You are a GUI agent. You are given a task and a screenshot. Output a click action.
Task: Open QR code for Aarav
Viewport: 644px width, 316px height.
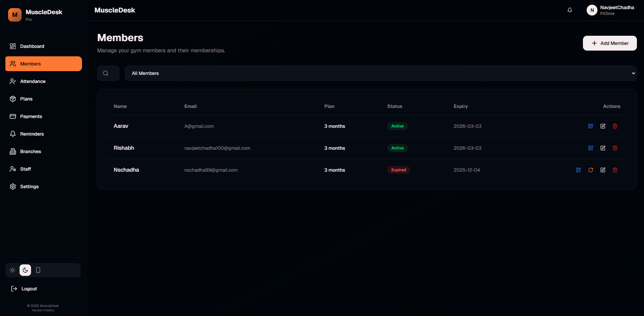coord(590,126)
